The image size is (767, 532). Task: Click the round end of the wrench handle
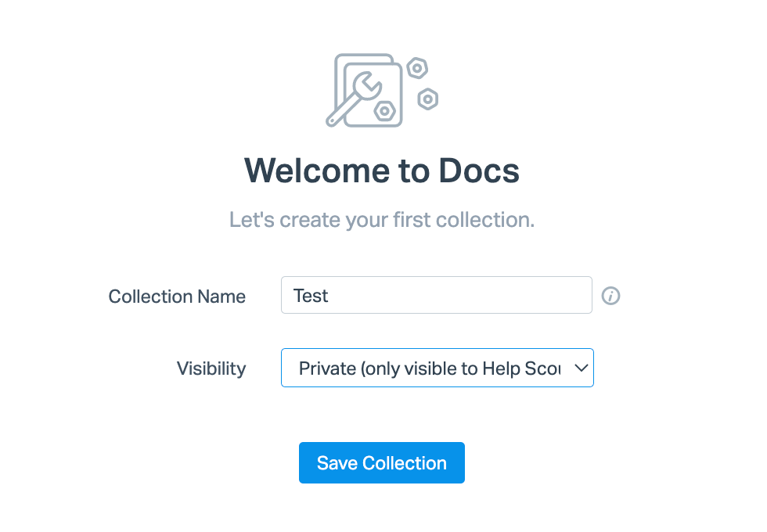pyautogui.click(x=332, y=120)
